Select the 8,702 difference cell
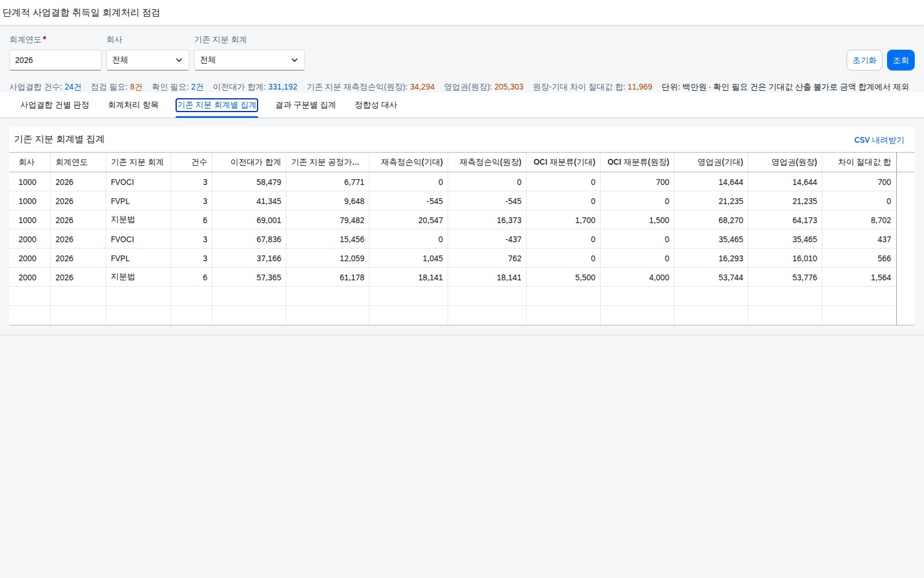The height and width of the screenshot is (578, 924). point(859,220)
